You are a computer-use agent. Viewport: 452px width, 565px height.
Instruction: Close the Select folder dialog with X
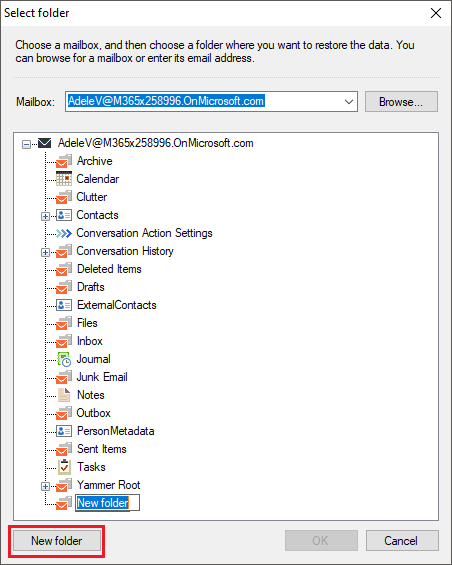[436, 13]
